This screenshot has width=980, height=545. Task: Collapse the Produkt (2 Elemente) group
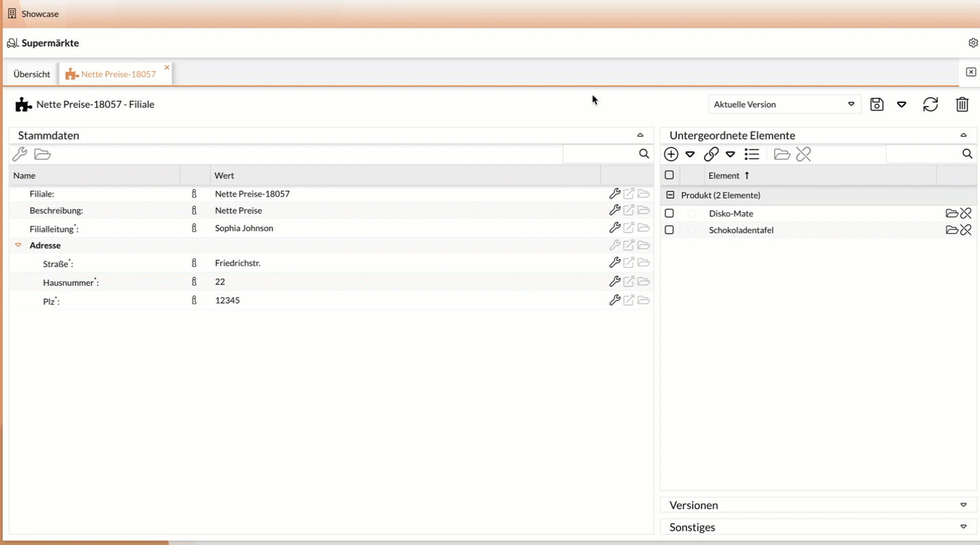670,195
